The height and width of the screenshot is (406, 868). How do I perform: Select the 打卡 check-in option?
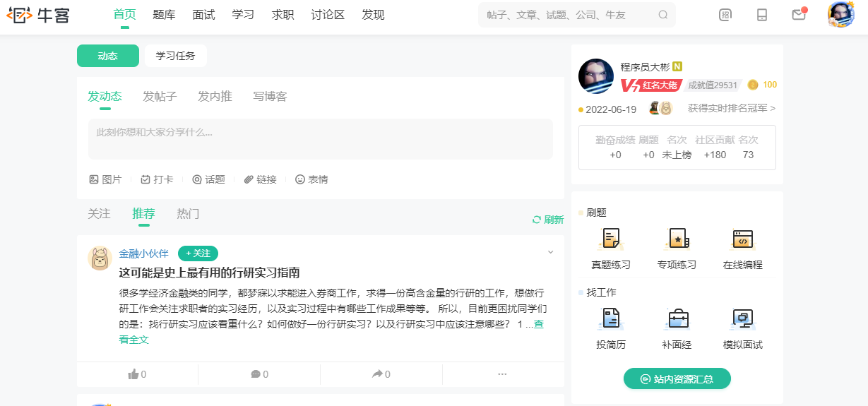(157, 179)
